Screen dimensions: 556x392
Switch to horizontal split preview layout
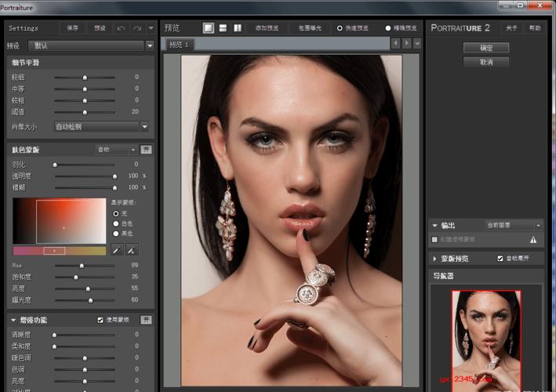[x=223, y=27]
